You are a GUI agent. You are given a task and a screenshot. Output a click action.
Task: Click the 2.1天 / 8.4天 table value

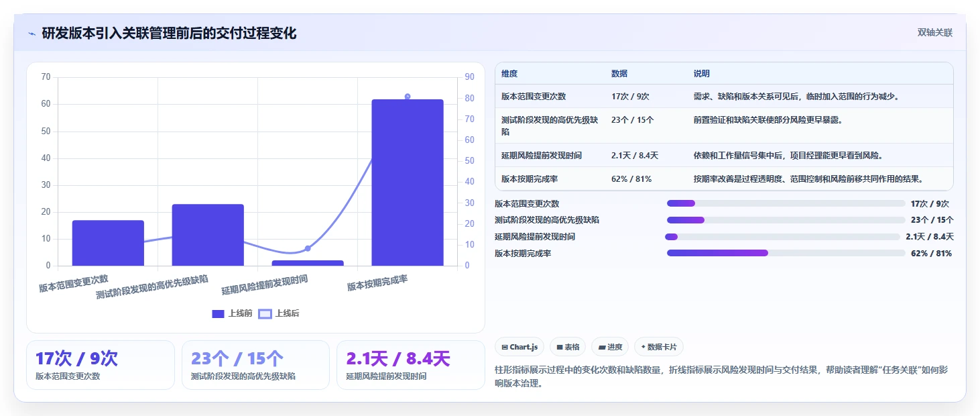pos(635,156)
